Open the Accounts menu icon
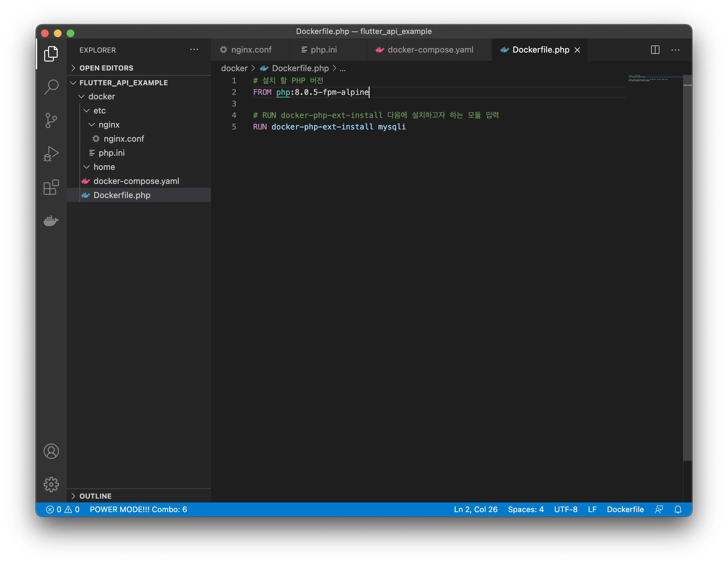Viewport: 728px width, 564px height. pos(51,451)
